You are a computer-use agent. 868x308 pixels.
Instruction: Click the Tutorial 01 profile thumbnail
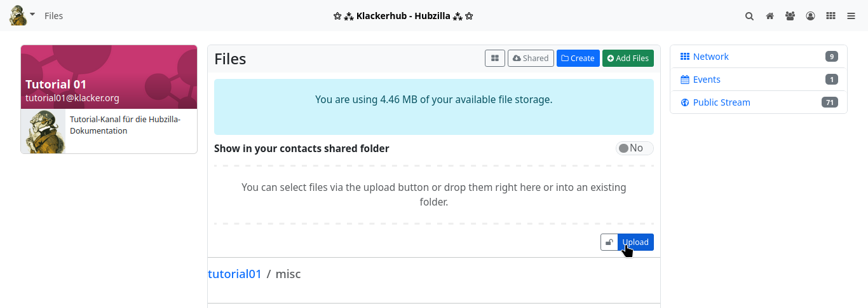tap(43, 131)
